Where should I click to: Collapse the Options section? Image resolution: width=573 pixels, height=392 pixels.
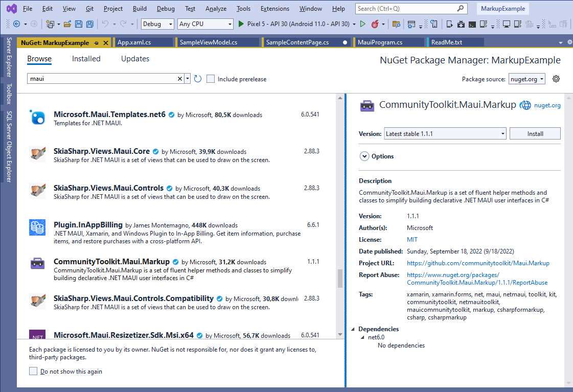pyautogui.click(x=364, y=156)
